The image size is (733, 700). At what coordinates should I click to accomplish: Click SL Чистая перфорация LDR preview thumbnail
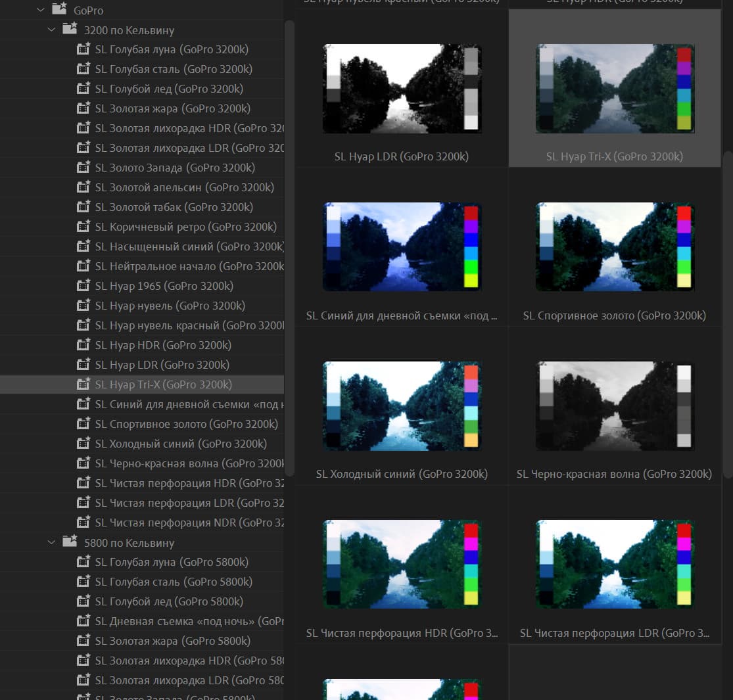pos(615,564)
